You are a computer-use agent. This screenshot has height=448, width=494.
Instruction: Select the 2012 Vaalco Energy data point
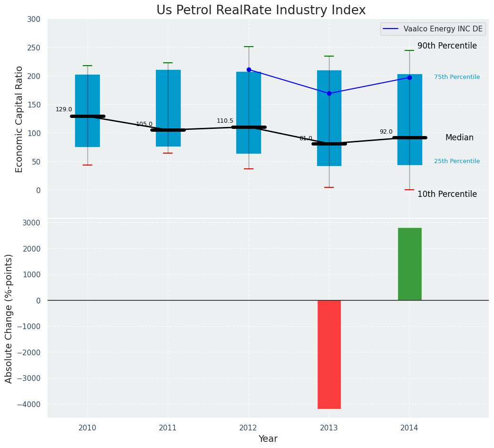coord(249,69)
